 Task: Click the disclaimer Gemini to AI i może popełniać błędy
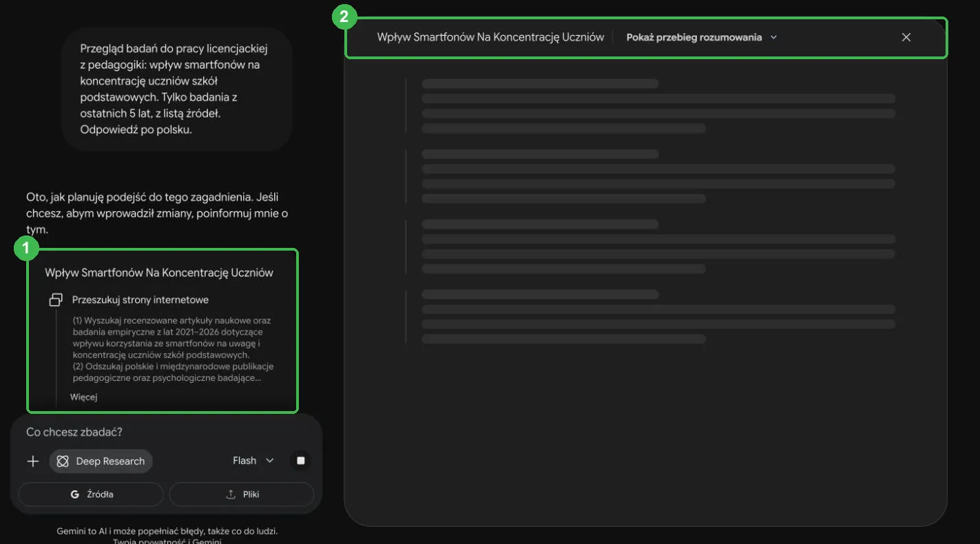pyautogui.click(x=167, y=532)
